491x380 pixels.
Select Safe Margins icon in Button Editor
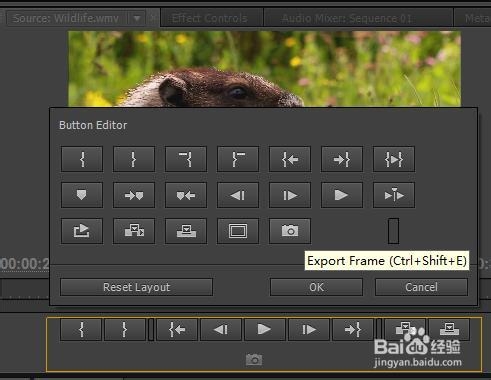pos(238,231)
